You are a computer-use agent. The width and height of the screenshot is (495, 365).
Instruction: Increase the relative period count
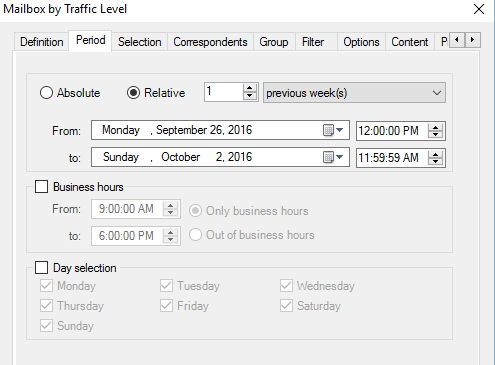[x=250, y=88]
